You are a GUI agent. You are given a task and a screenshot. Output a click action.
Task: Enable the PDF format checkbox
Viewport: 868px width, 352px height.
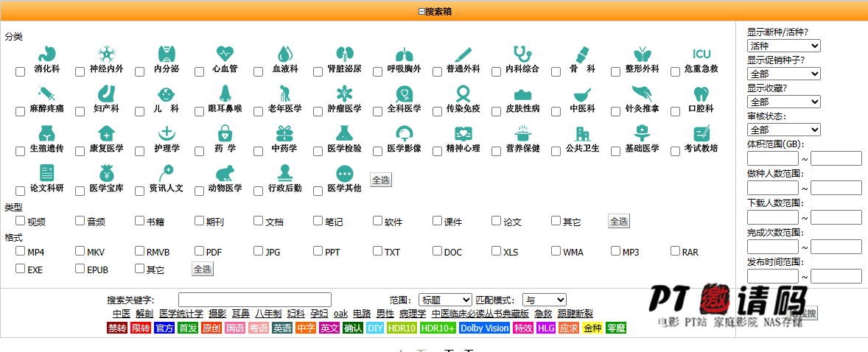(199, 251)
